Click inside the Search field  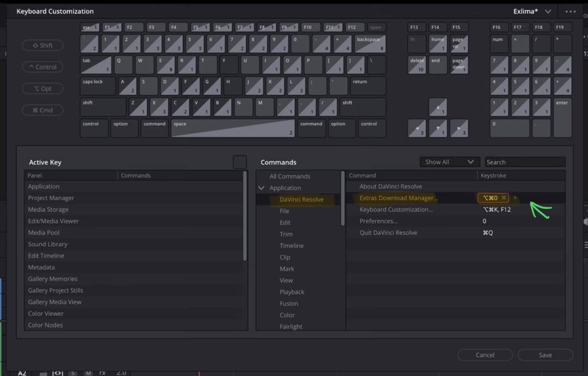(x=525, y=162)
